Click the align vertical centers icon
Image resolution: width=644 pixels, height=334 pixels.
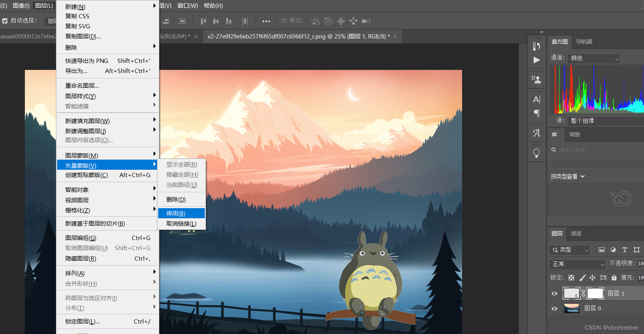tap(216, 21)
